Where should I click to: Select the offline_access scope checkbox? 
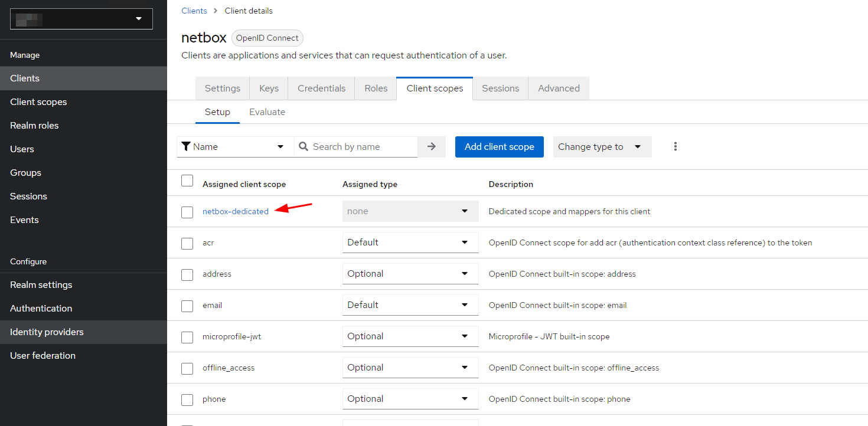187,368
